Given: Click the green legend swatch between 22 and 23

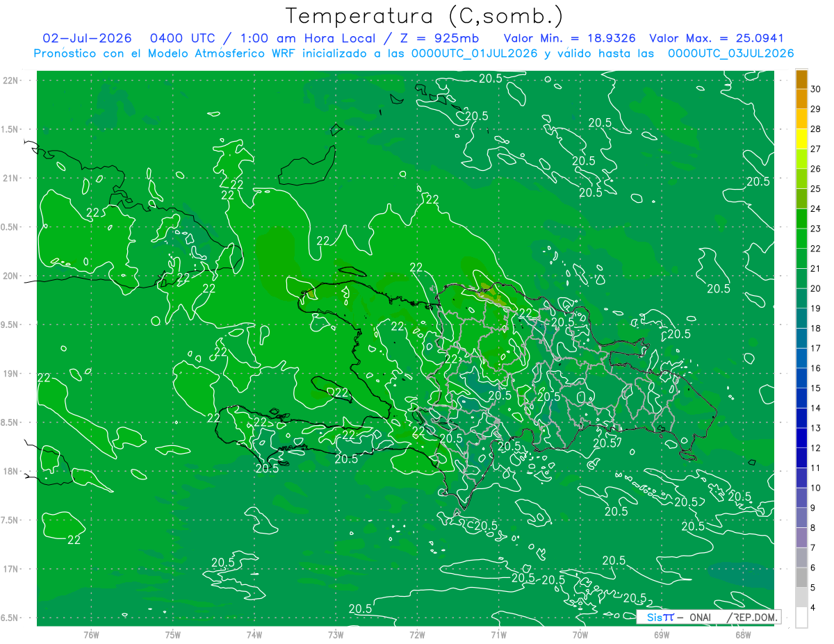Looking at the screenshot, I should (x=801, y=238).
